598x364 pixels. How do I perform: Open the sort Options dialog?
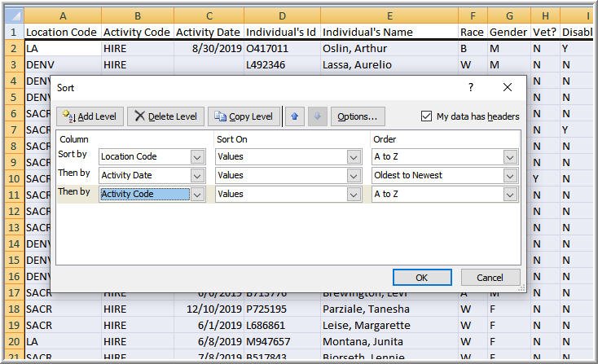tap(358, 116)
